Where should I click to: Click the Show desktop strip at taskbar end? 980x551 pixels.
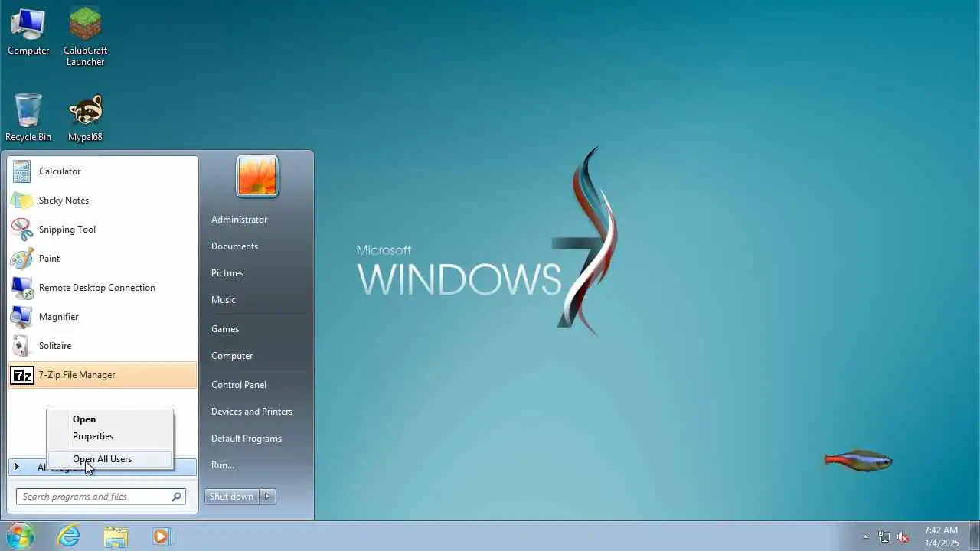point(975,536)
